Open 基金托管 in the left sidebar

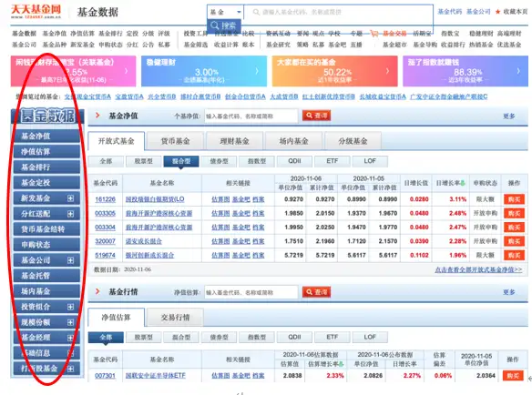(x=46, y=276)
